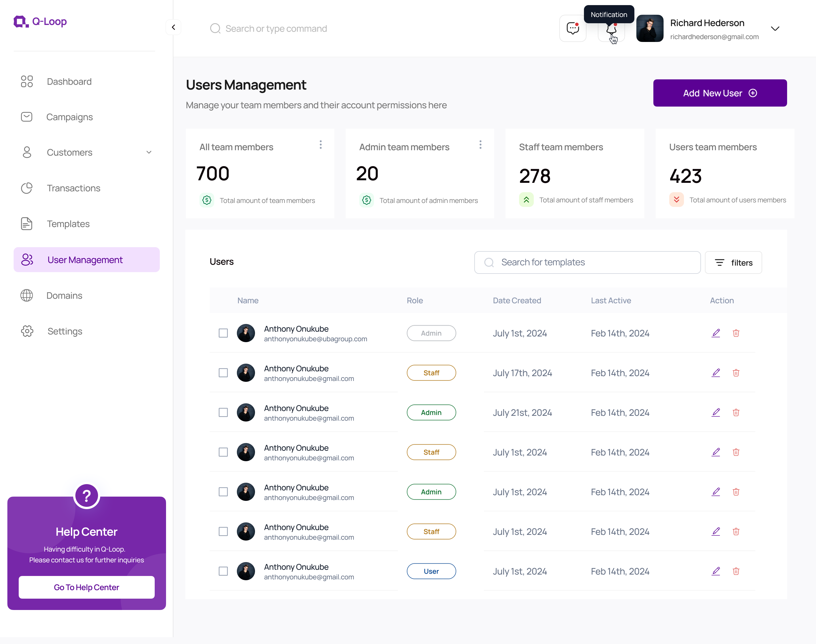Expand the Customers submenu chevron

coord(149,152)
